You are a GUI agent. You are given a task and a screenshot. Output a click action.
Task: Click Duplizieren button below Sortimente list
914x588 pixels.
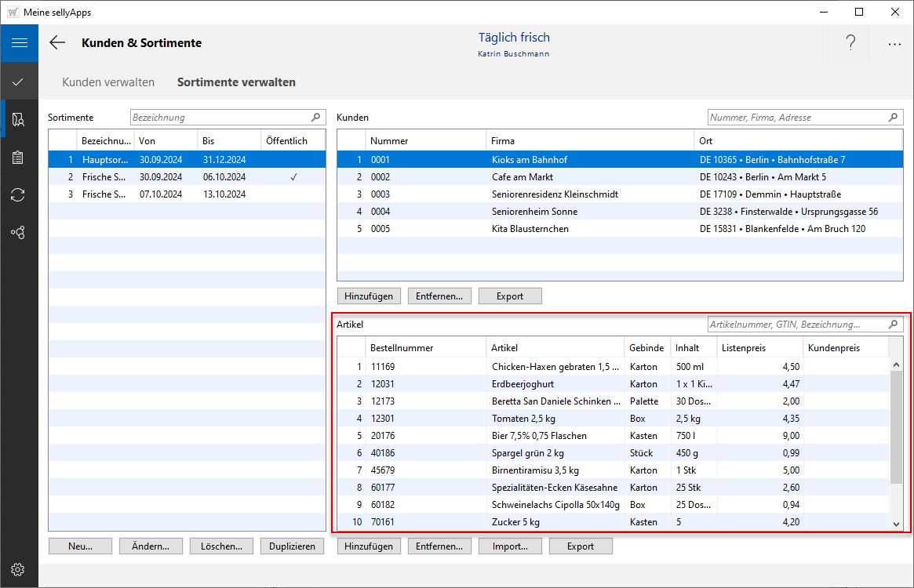pos(292,546)
